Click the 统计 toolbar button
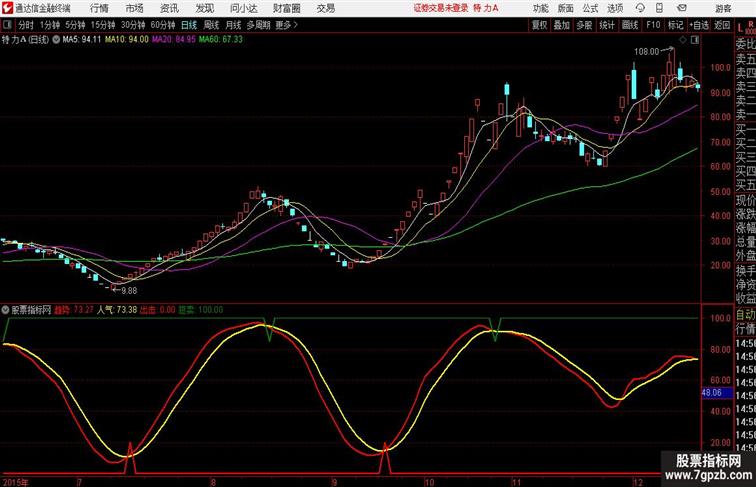Image resolution: width=756 pixels, height=487 pixels. [x=607, y=25]
